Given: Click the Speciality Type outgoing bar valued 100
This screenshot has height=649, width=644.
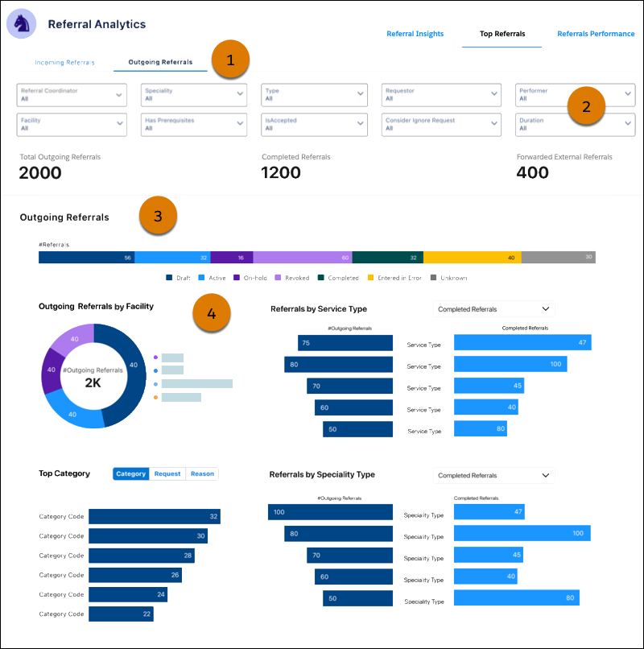Looking at the screenshot, I should (330, 512).
